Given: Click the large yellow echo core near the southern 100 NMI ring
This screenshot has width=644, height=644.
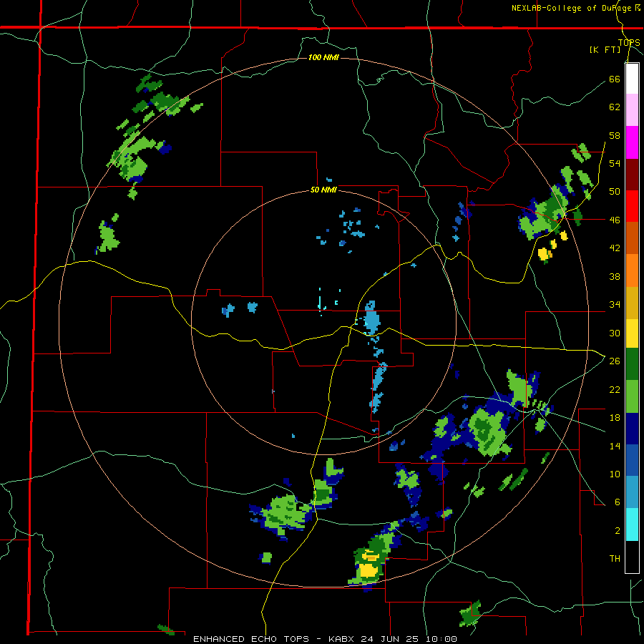Looking at the screenshot, I should pos(368,570).
